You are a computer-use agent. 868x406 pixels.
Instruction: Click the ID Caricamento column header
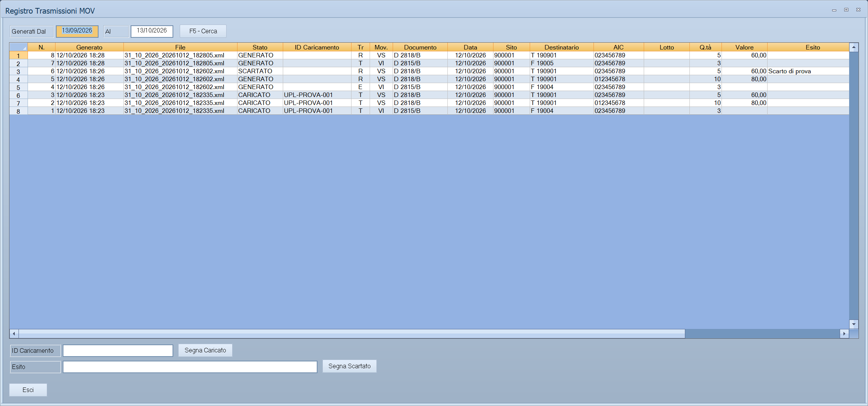pyautogui.click(x=317, y=47)
